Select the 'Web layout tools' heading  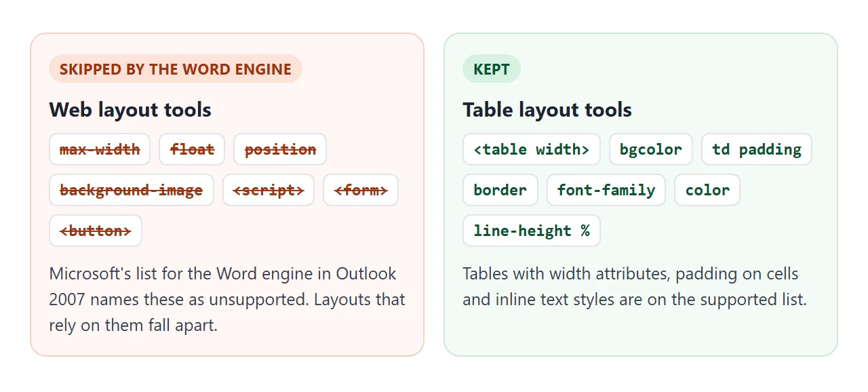(130, 110)
